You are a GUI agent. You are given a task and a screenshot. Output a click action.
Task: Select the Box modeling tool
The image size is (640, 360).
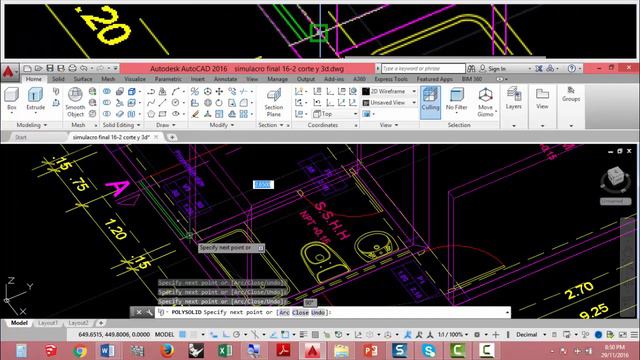click(x=11, y=99)
